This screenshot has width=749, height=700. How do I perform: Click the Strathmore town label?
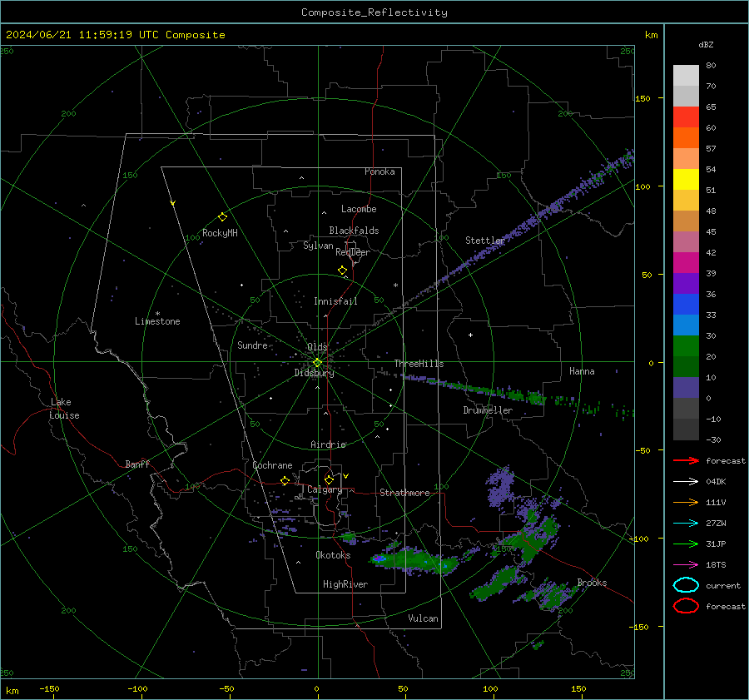404,493
